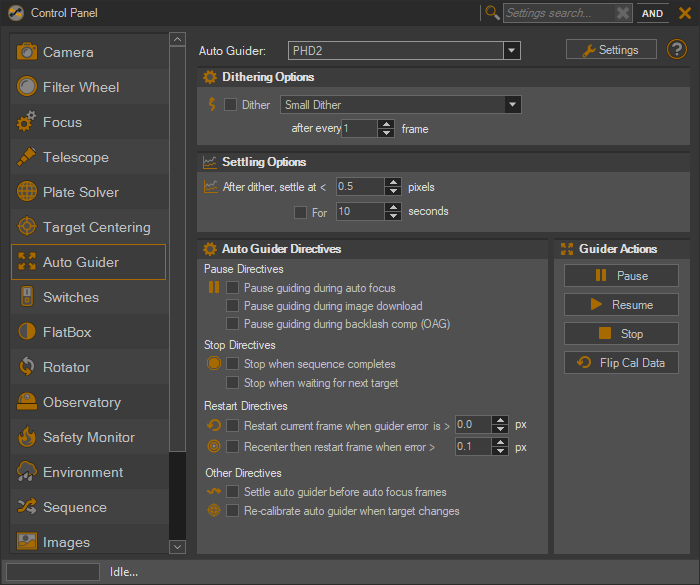Click the Settings wrench button
Screen dimensions: 700x585
pos(611,50)
